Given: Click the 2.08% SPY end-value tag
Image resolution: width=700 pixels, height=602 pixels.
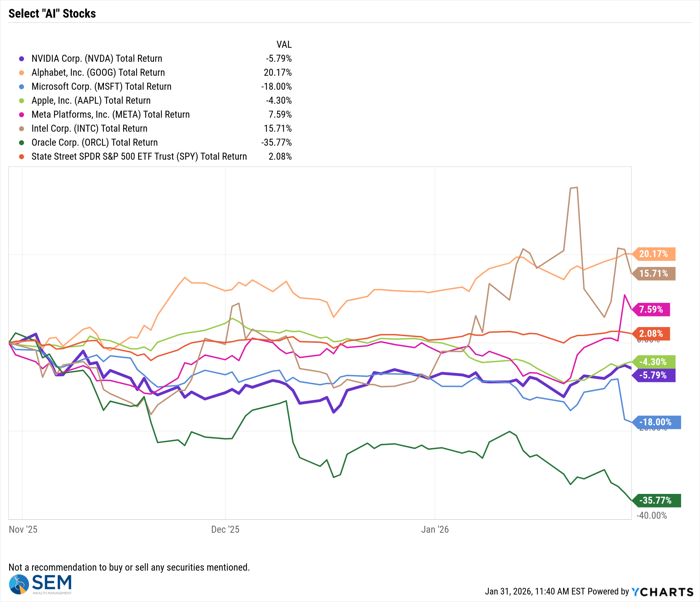Looking at the screenshot, I should [651, 334].
